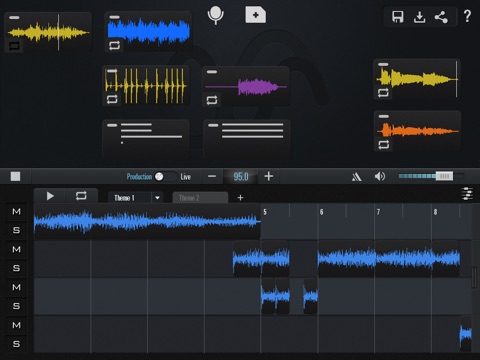Decrease tempo with the minus button
480x360 pixels.
pyautogui.click(x=212, y=176)
